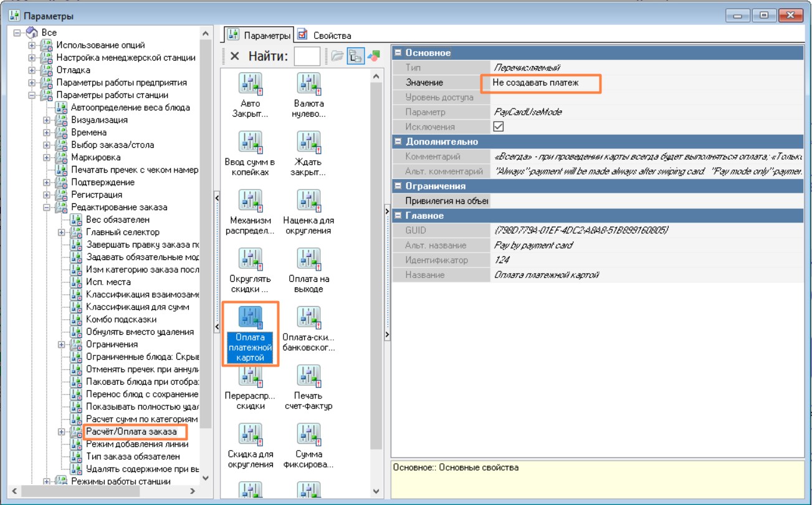This screenshot has height=505, width=812.
Task: Click the colored shapes toolbar icon
Action: pos(373,56)
